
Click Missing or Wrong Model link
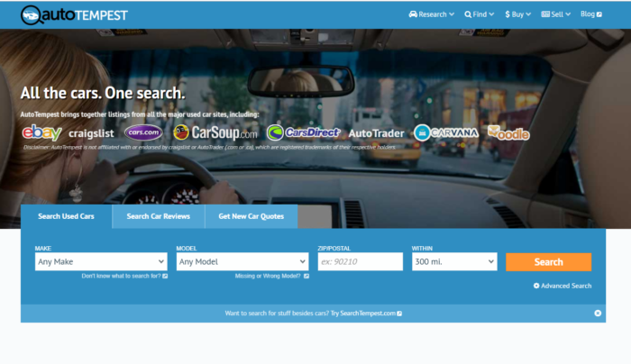click(x=272, y=276)
